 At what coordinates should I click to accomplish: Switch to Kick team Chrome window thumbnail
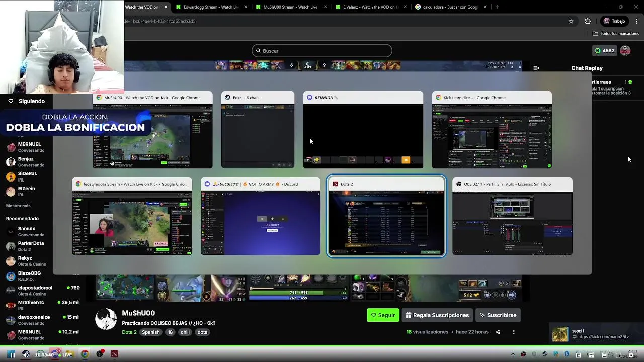tap(492, 130)
